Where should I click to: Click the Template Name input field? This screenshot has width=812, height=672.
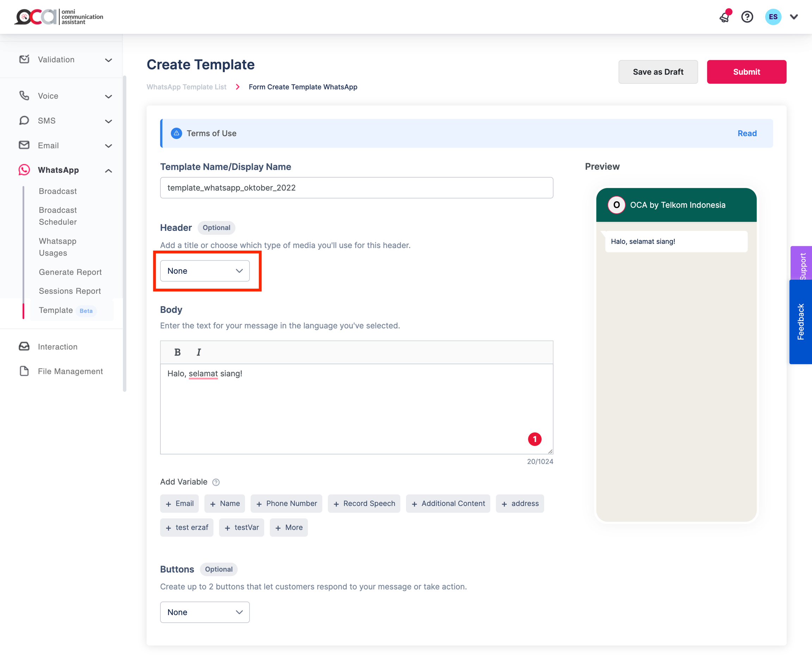tap(356, 188)
